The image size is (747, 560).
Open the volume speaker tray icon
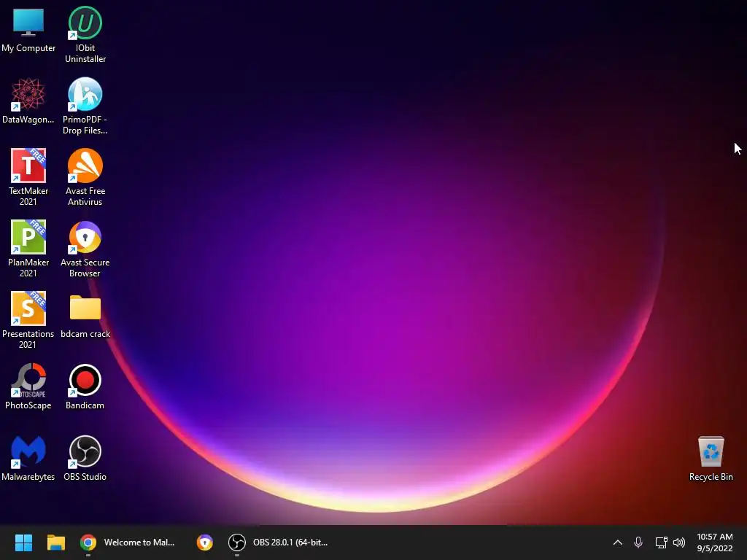click(679, 542)
